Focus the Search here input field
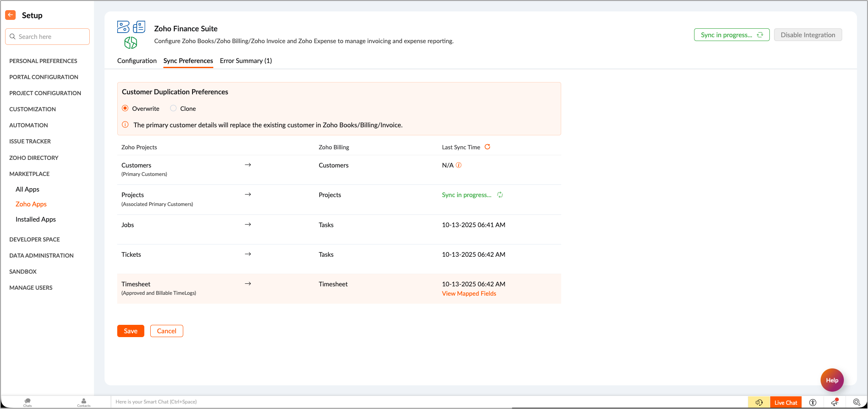This screenshot has width=868, height=409. click(47, 37)
